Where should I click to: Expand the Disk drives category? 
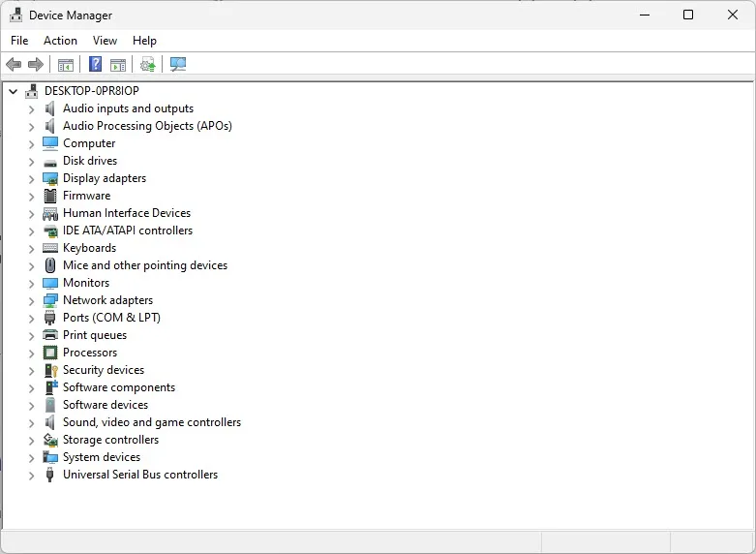coord(31,162)
